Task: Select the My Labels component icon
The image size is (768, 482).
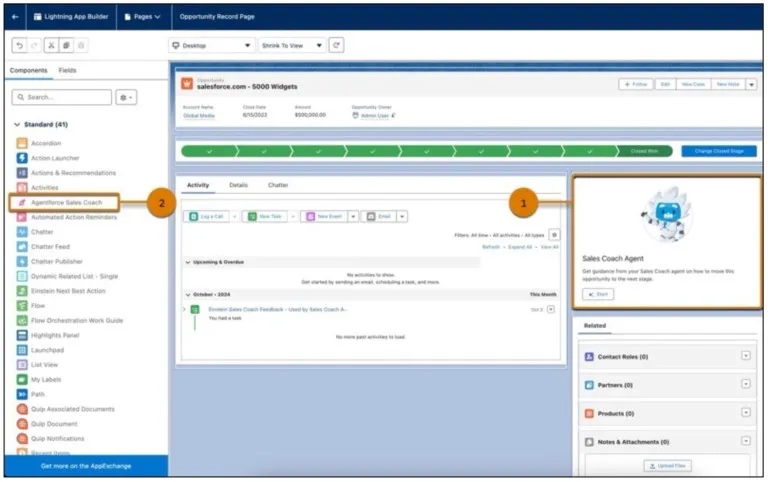Action: tap(22, 379)
